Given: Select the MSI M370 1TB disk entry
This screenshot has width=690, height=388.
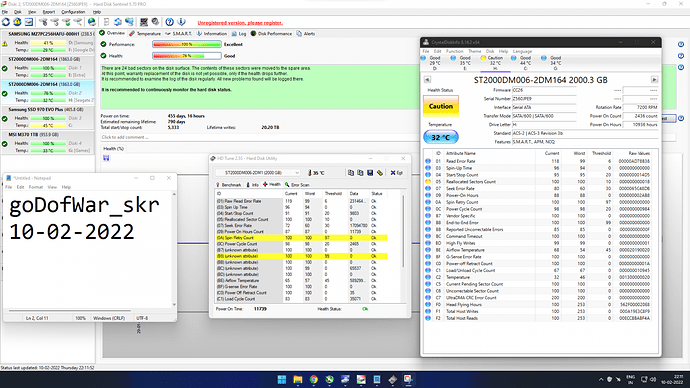Looking at the screenshot, I should point(48,142).
